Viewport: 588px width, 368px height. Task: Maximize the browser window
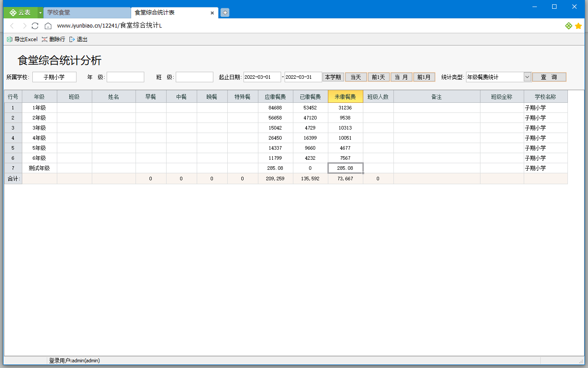(554, 6)
